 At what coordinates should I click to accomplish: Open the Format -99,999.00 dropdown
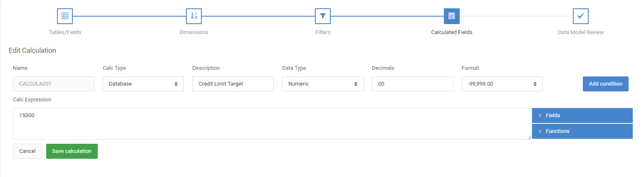click(x=502, y=84)
